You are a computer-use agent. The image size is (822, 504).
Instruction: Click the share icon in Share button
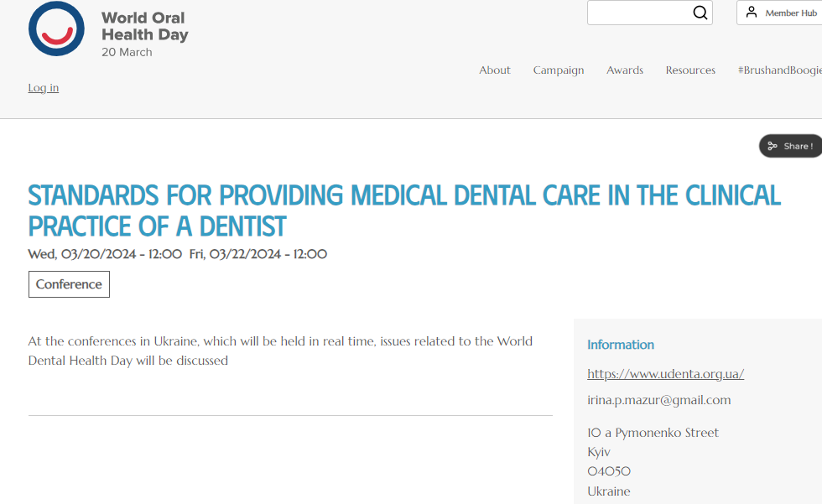773,146
